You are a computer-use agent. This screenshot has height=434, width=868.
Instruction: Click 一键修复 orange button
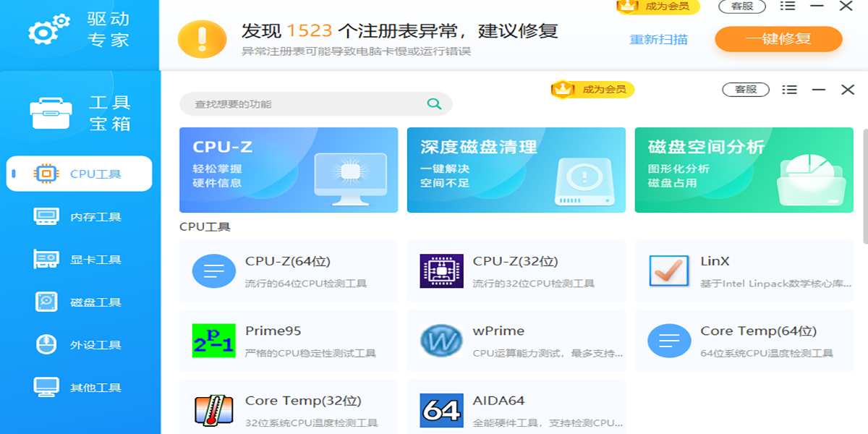tap(778, 39)
